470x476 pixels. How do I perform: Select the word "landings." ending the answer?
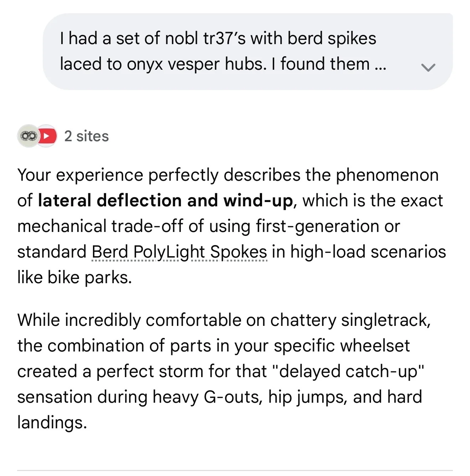52,423
